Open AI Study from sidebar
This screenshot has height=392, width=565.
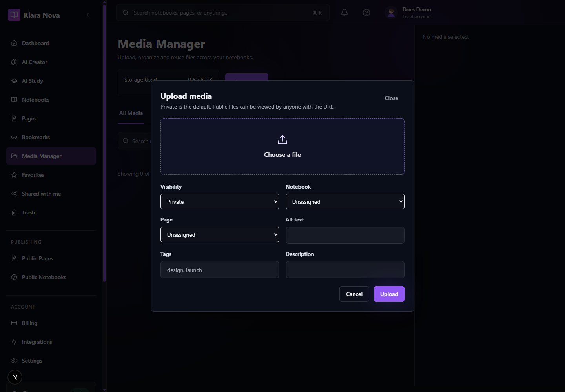(x=51, y=81)
